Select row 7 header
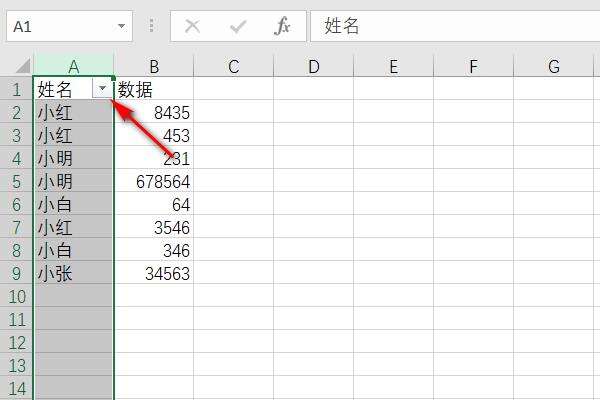 coord(16,227)
